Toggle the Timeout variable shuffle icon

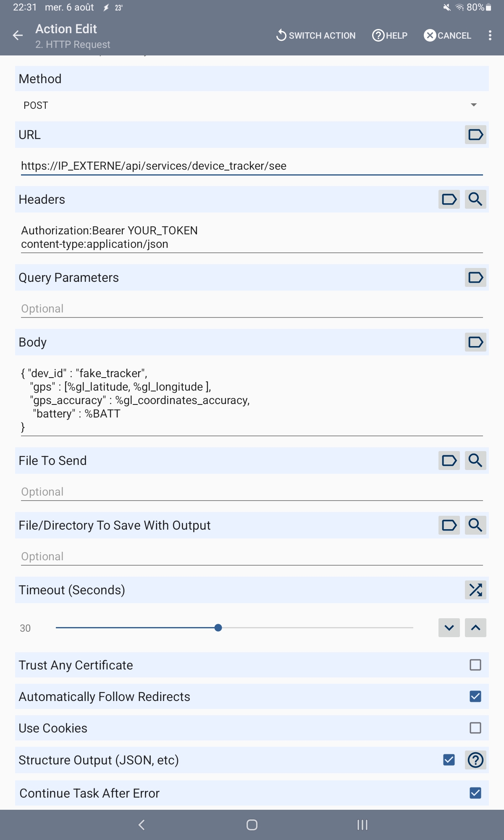click(x=475, y=590)
